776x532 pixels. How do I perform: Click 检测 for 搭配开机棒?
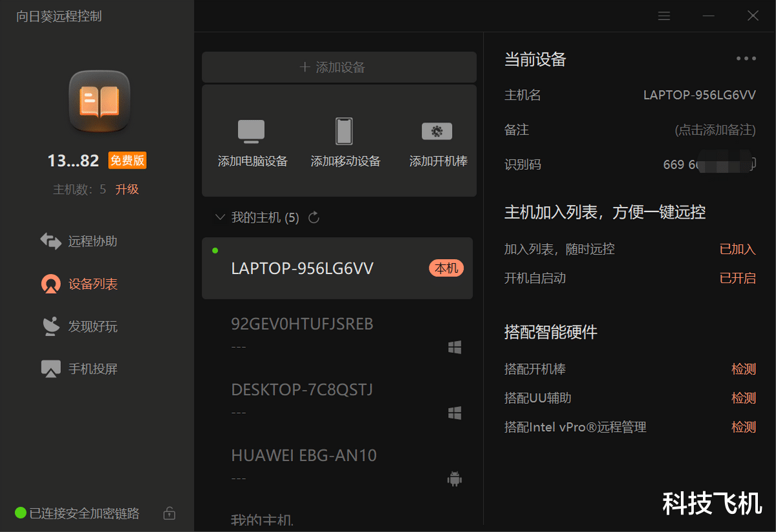tap(744, 369)
